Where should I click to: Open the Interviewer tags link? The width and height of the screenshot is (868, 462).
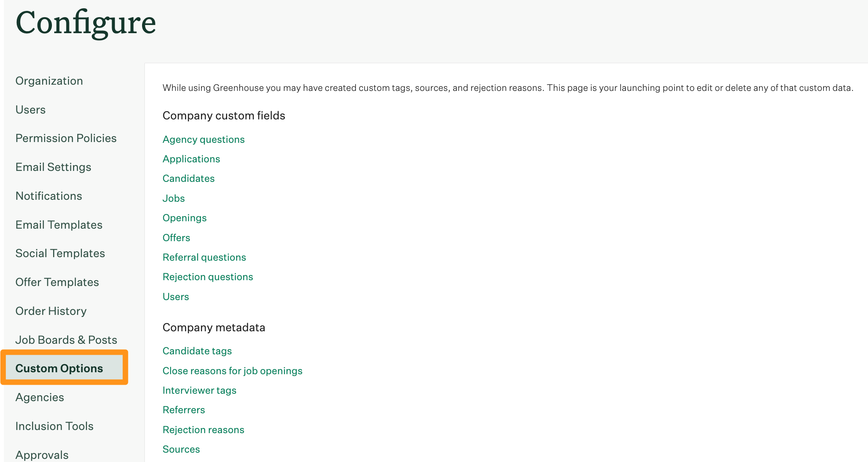pyautogui.click(x=199, y=390)
